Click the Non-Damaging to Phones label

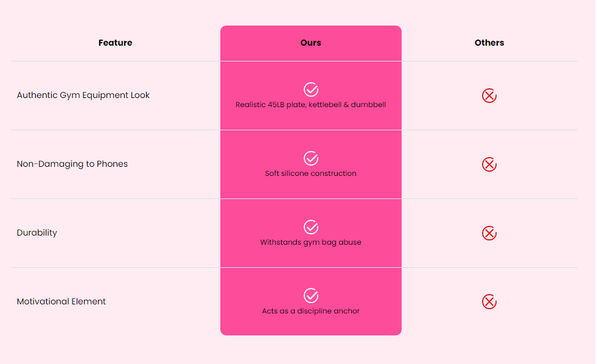[x=72, y=164]
